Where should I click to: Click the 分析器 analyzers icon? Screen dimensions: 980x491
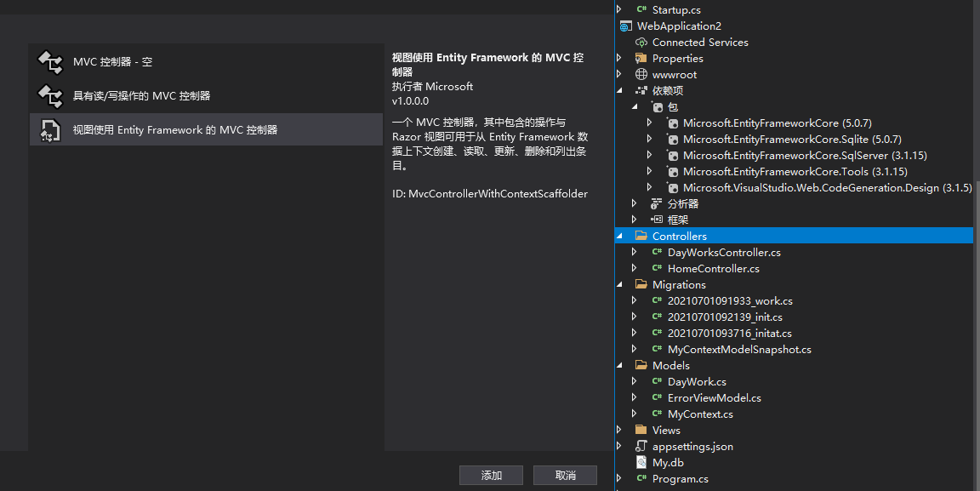pos(656,204)
